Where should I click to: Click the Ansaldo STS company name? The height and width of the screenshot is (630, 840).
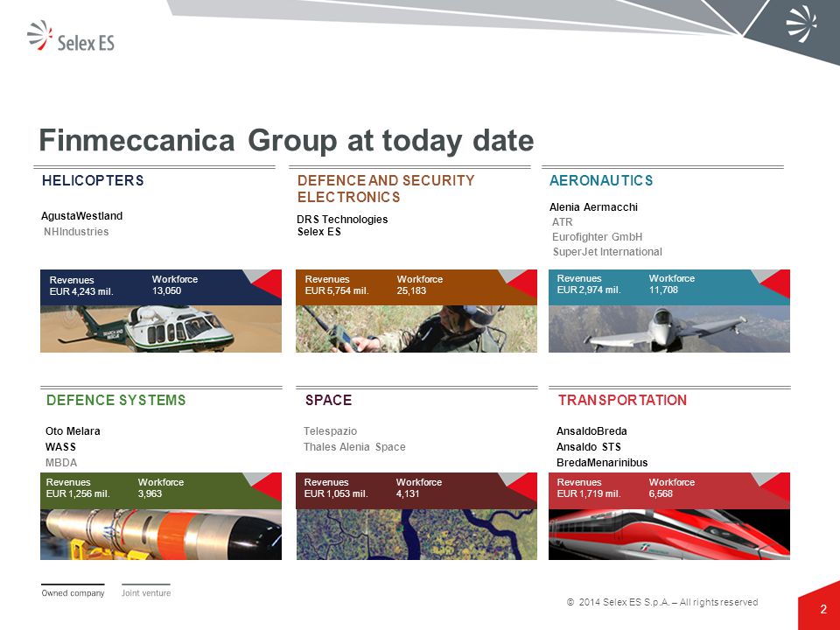click(x=589, y=447)
